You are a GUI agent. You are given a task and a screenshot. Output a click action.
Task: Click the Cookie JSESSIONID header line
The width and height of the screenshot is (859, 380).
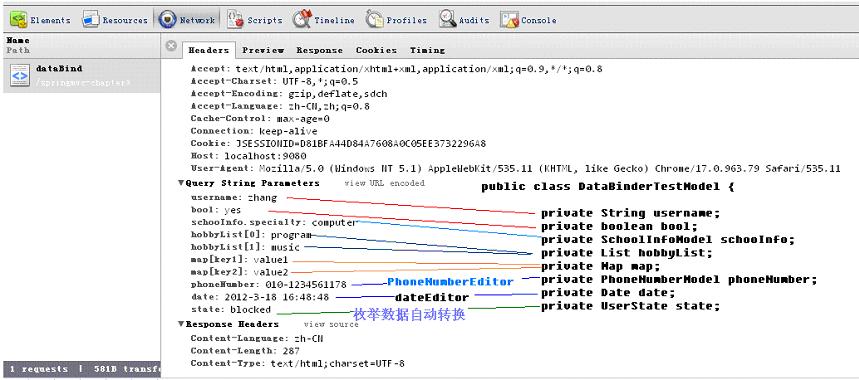tap(338, 143)
